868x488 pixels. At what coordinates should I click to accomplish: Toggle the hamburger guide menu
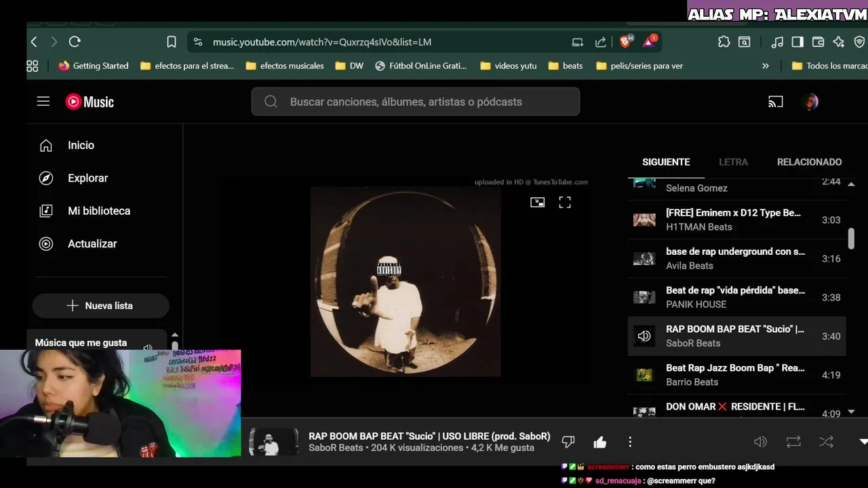pyautogui.click(x=43, y=102)
